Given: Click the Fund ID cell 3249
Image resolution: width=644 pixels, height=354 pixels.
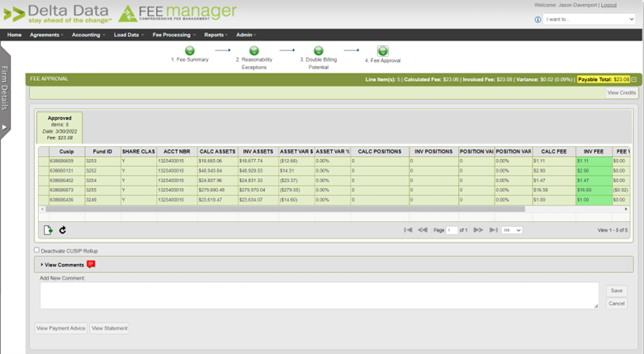Looking at the screenshot, I should 102,200.
